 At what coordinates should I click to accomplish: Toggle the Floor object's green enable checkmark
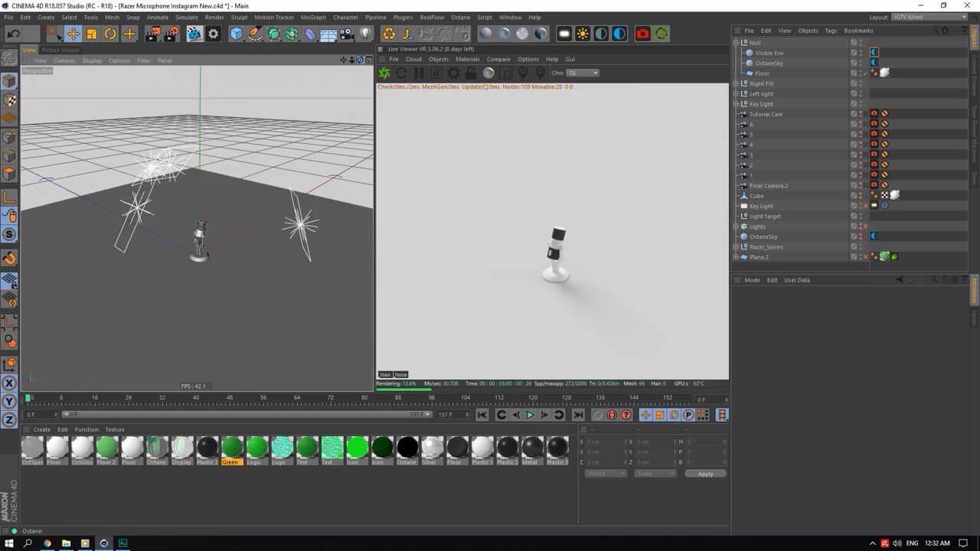[865, 73]
